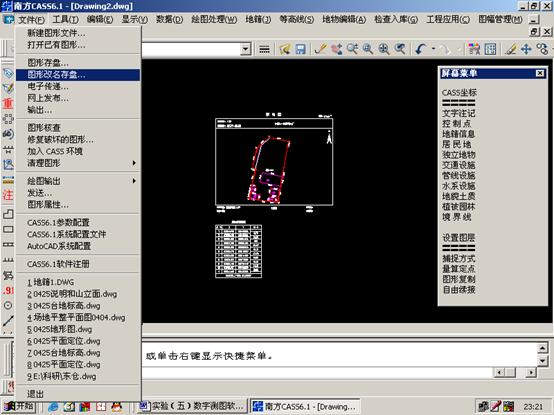Click the open-file folder toolbar icon
The image size is (554, 415).
pyautogui.click(x=285, y=49)
